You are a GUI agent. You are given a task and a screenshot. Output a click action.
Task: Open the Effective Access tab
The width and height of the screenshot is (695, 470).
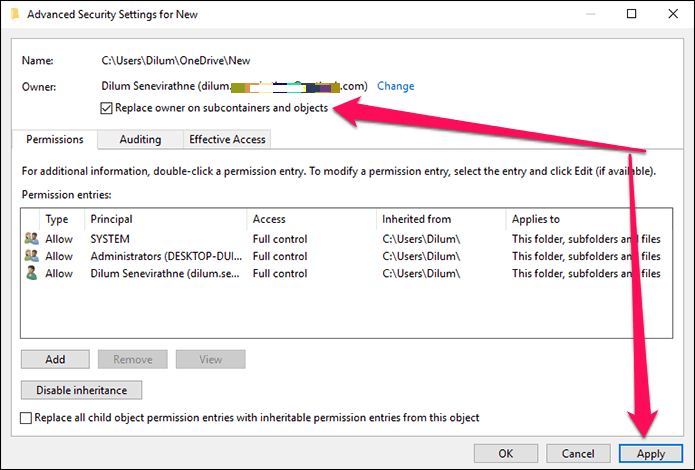click(x=227, y=140)
